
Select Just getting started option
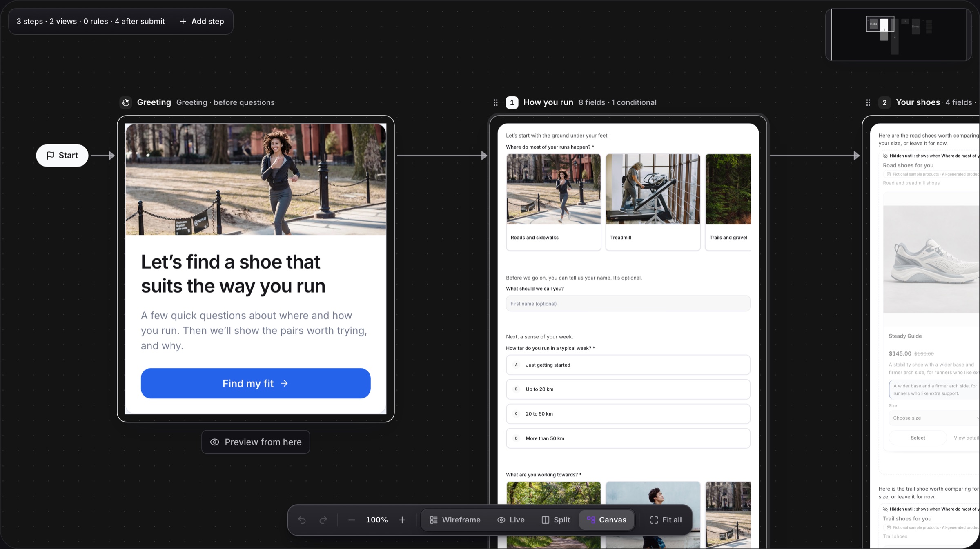pos(628,365)
